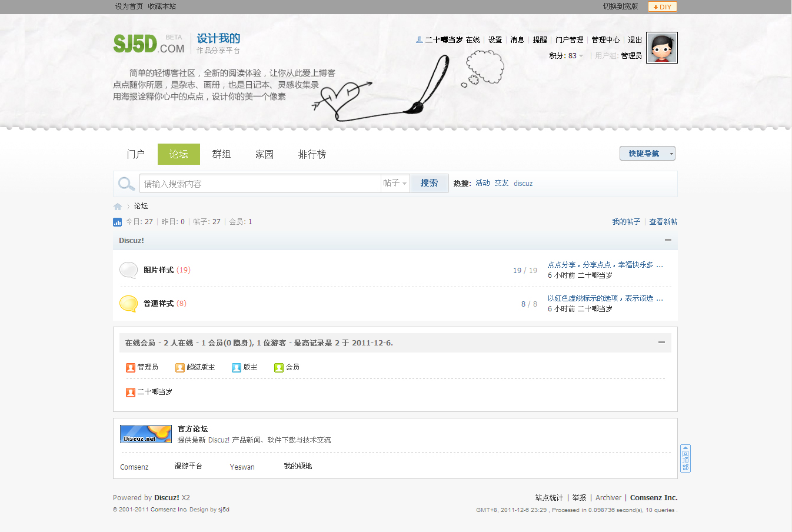Go to home via breadcrumb house icon
792x532 pixels.
118,207
